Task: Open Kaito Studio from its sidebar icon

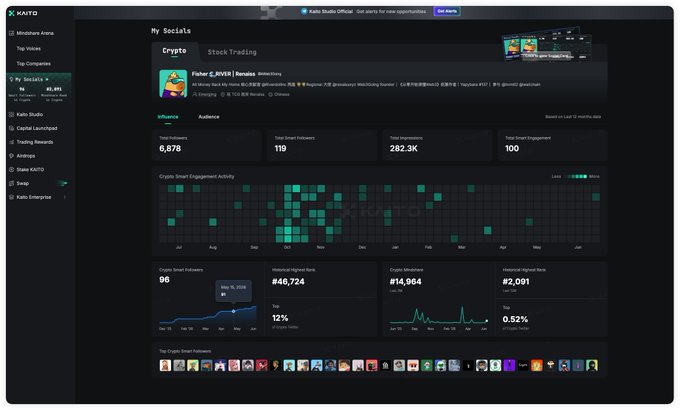Action: point(12,115)
